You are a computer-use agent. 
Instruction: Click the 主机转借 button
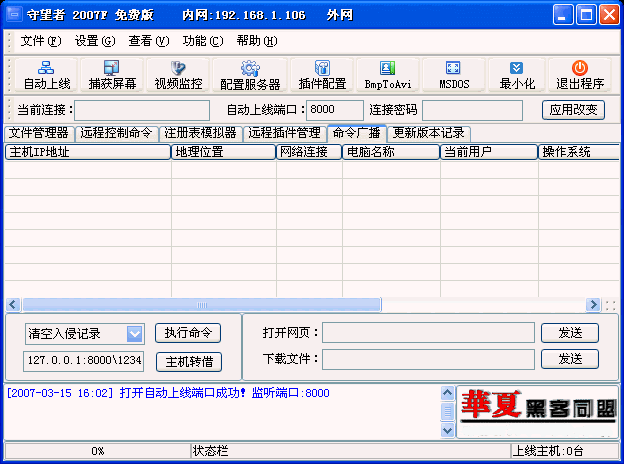point(188,361)
